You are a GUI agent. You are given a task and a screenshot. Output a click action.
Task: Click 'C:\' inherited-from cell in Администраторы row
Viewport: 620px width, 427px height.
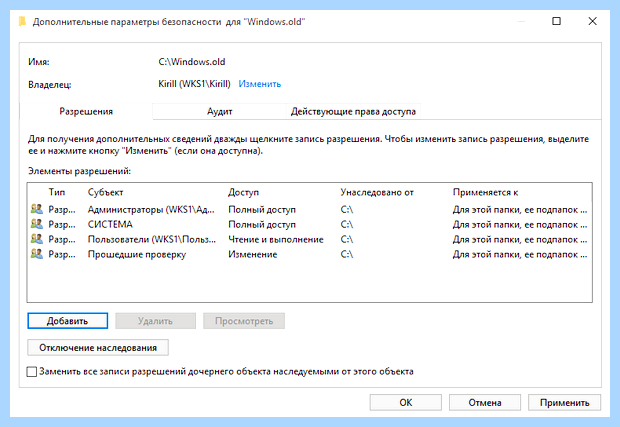[346, 210]
